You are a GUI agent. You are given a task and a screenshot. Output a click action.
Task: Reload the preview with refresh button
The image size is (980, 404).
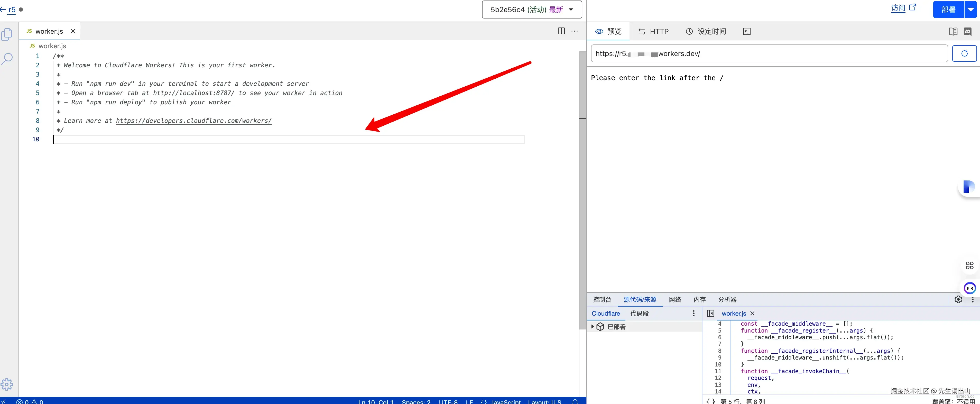(964, 54)
